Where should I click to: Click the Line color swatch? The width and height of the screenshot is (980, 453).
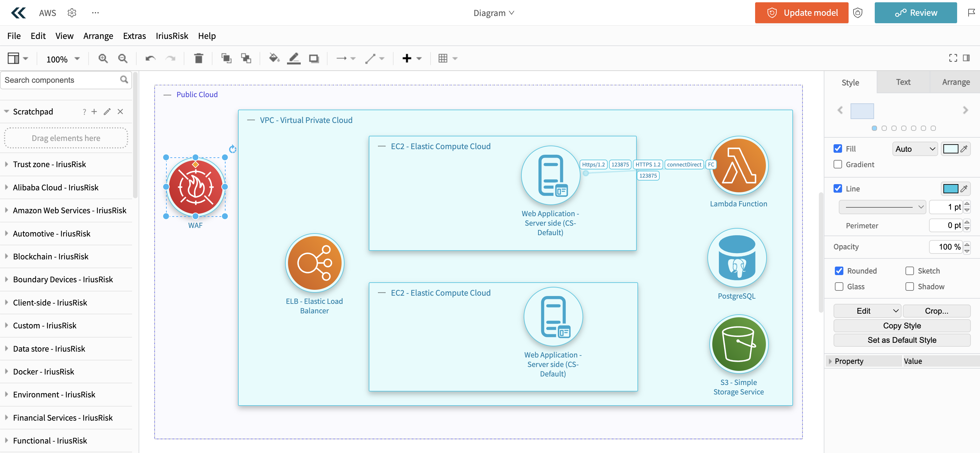[950, 188]
